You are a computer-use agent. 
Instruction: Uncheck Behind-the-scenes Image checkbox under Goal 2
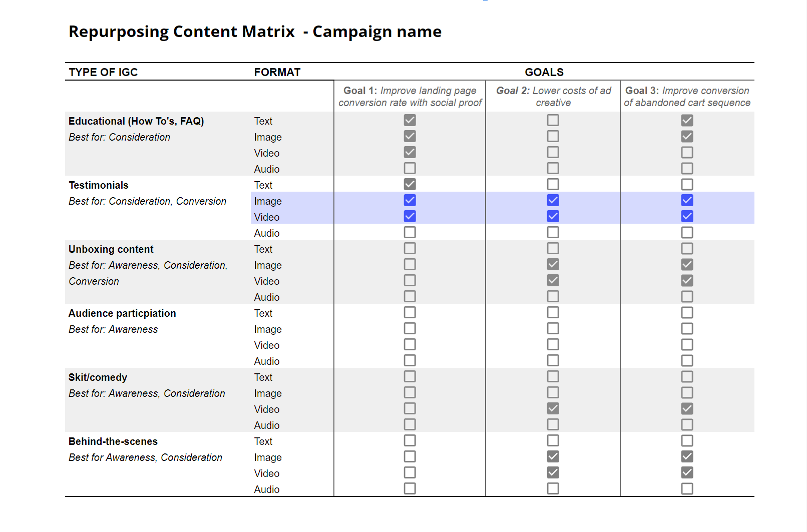coord(553,456)
